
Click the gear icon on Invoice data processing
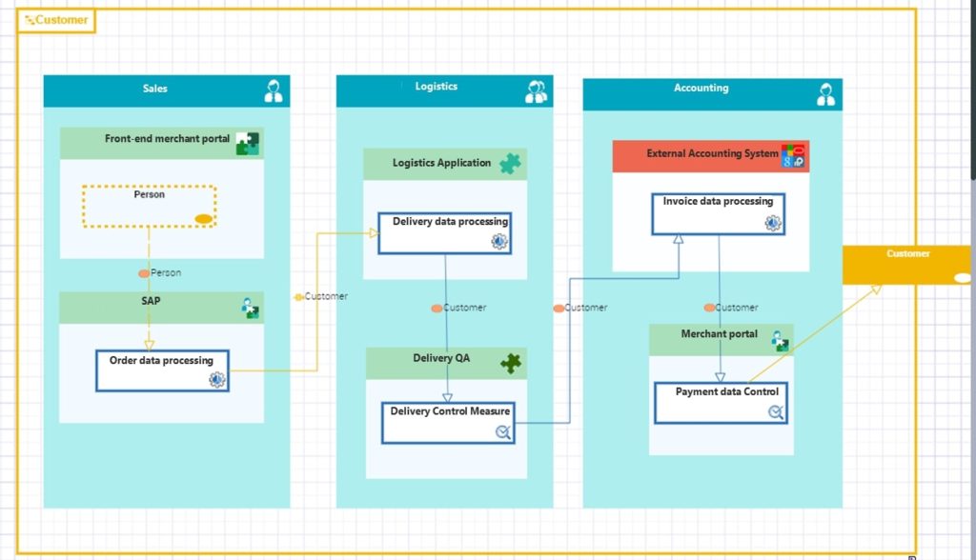click(x=772, y=221)
